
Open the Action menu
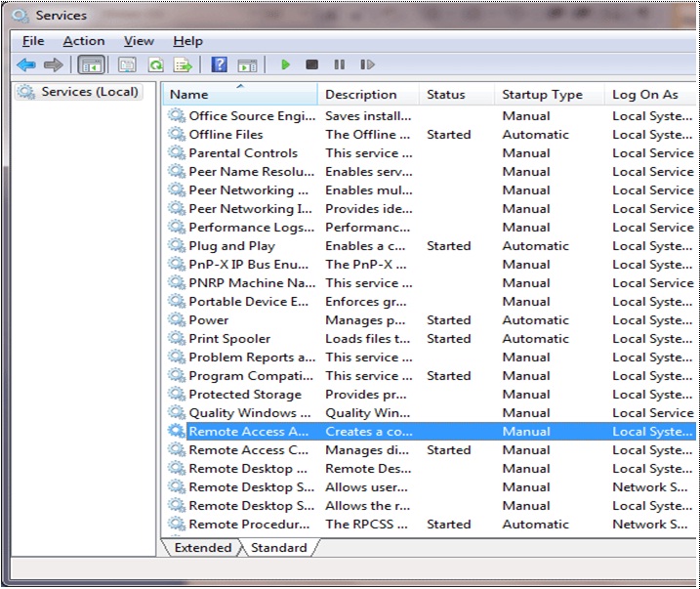click(x=84, y=41)
